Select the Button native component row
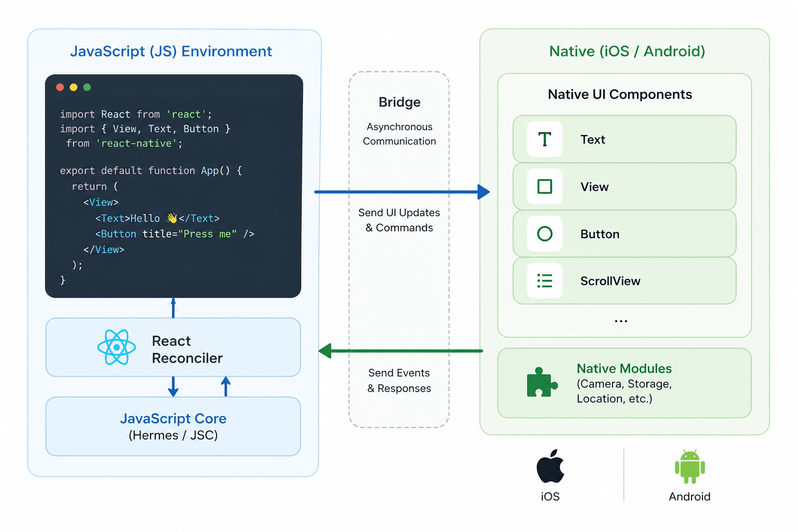This screenshot has height=532, width=798. tap(624, 234)
